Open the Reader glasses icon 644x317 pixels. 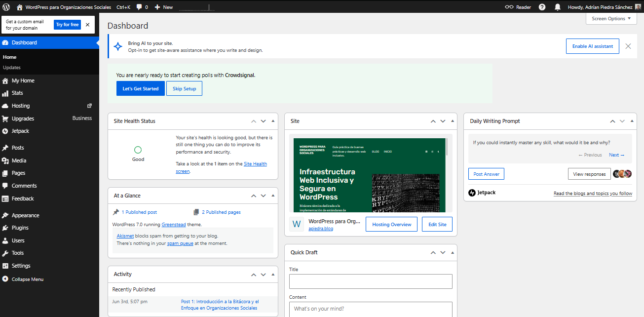coord(509,7)
